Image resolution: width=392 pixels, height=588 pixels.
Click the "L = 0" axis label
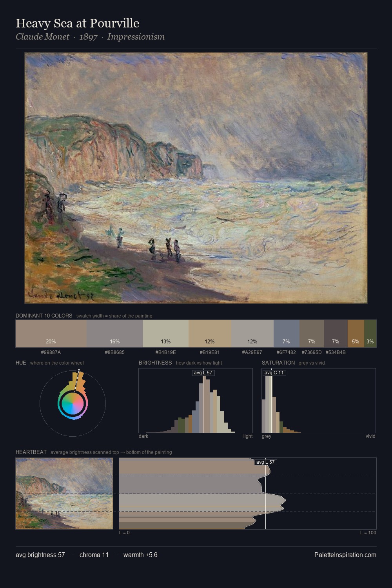(x=124, y=533)
